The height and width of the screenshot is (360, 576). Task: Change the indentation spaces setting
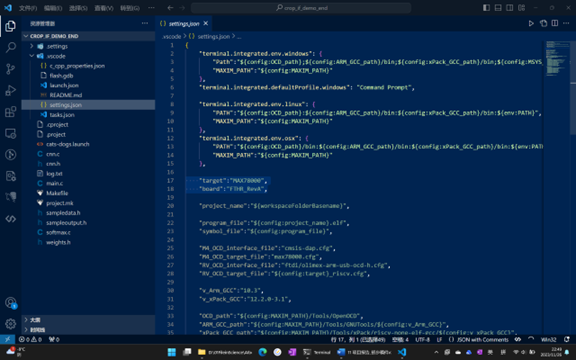pyautogui.click(x=400, y=339)
